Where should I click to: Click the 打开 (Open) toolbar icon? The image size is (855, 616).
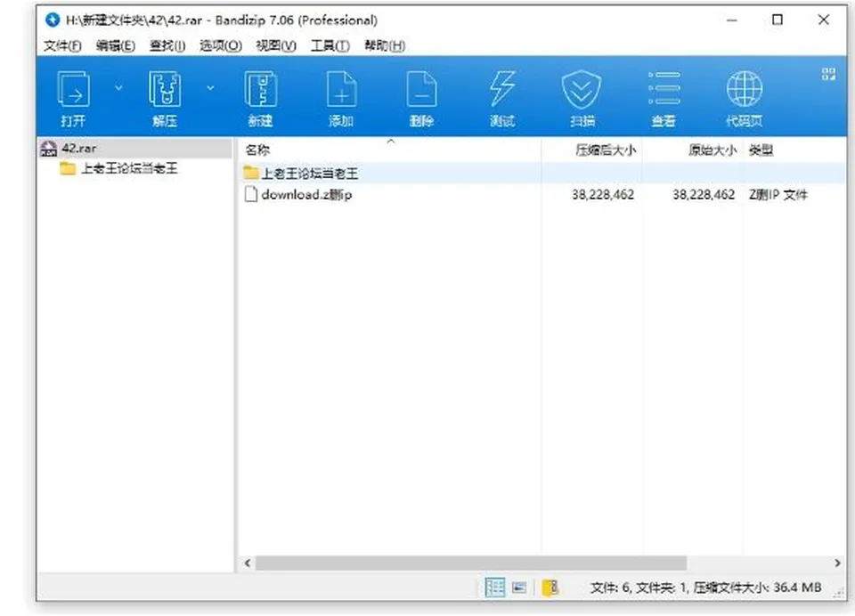coord(73,98)
